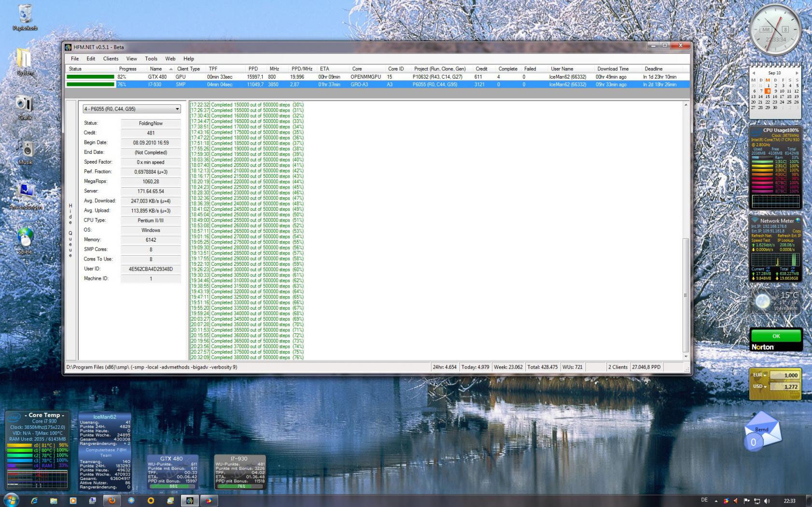Image resolution: width=812 pixels, height=507 pixels.
Task: Click the '27.046,8 PPD' status bar entry
Action: click(646, 367)
